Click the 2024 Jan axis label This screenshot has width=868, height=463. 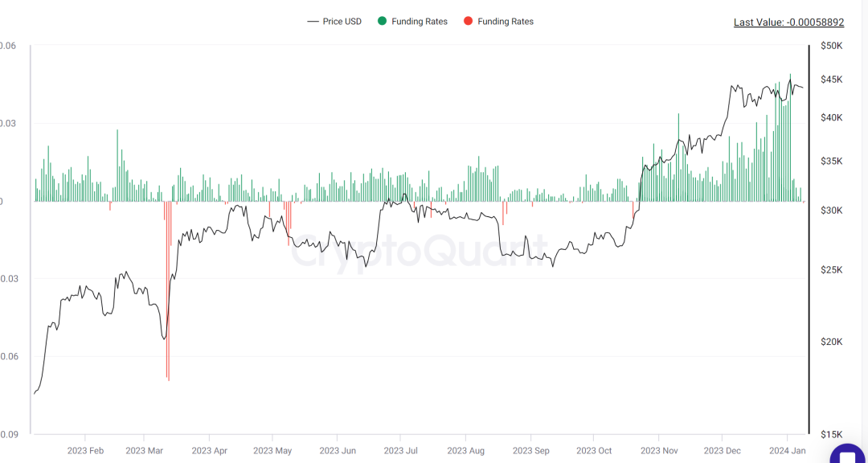(786, 450)
